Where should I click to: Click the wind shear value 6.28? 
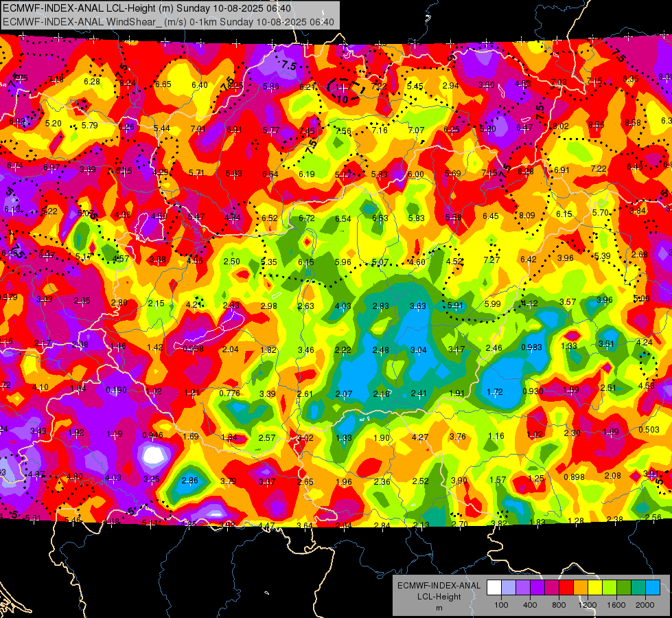(x=92, y=82)
